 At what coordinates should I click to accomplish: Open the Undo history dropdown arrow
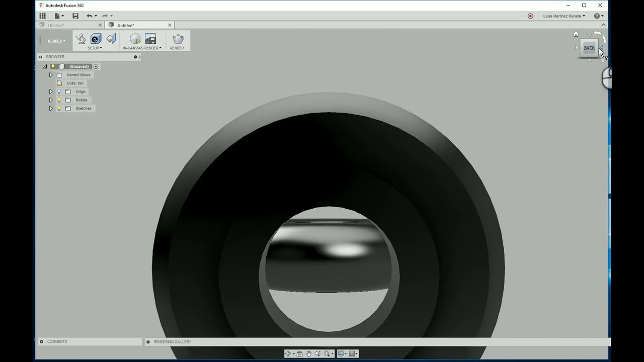pyautogui.click(x=96, y=16)
